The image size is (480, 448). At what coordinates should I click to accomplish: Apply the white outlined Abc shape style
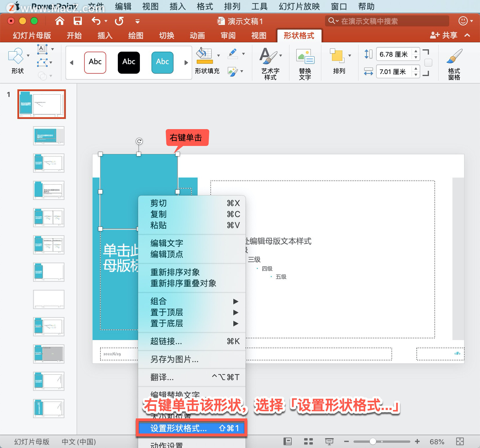[x=95, y=62]
